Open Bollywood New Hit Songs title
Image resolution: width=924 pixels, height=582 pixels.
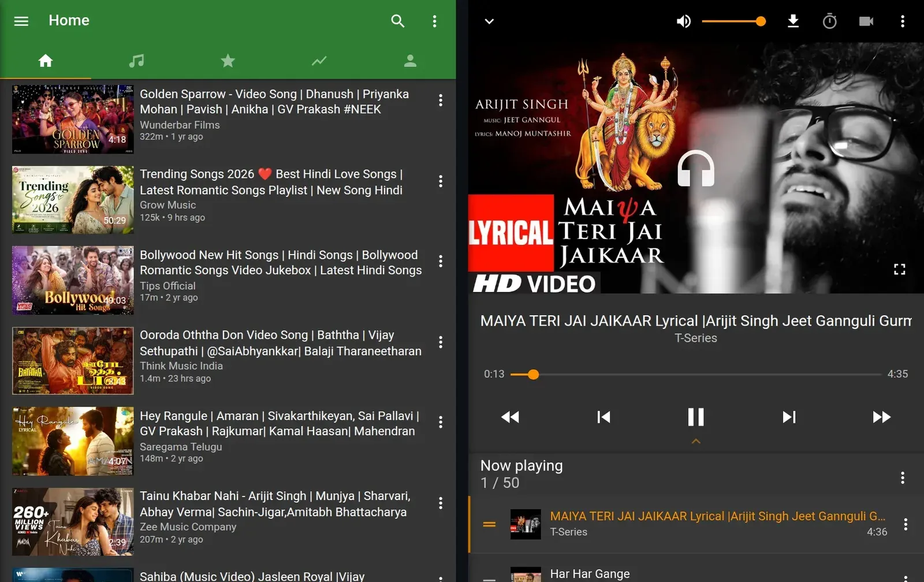(x=281, y=263)
